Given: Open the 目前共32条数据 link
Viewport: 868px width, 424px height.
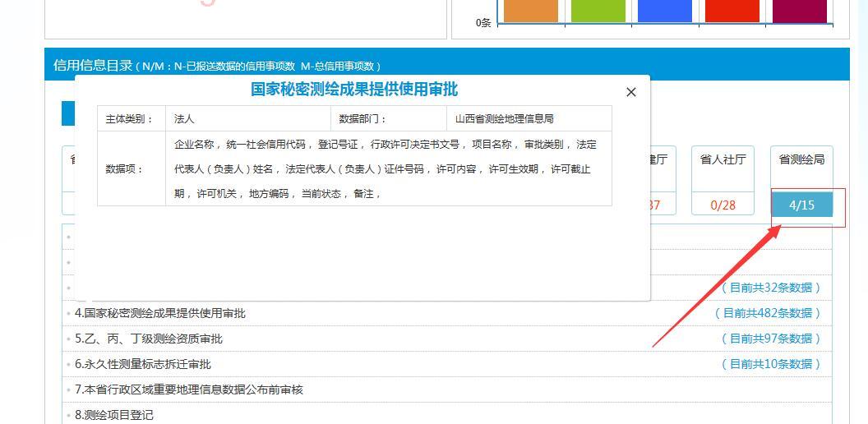Looking at the screenshot, I should pos(770,288).
